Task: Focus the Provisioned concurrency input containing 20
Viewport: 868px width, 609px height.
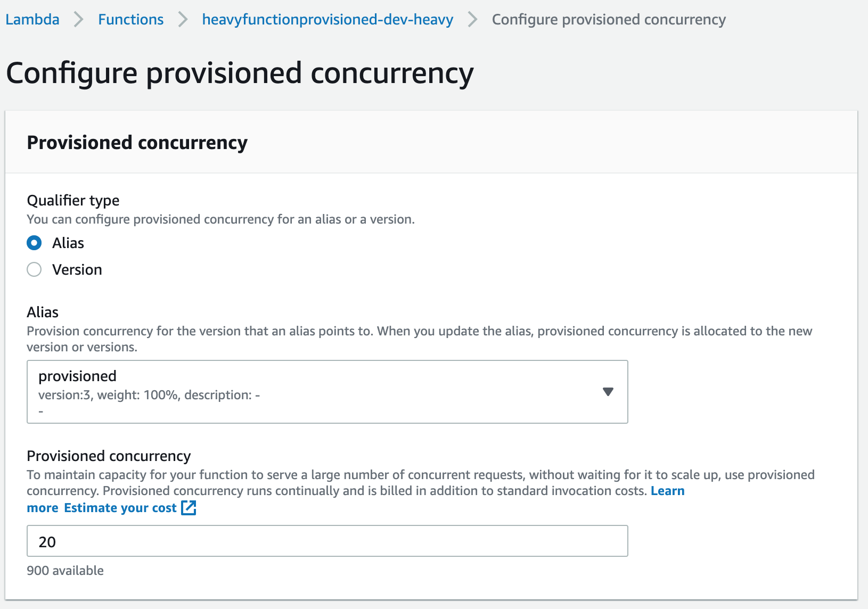Action: click(327, 541)
